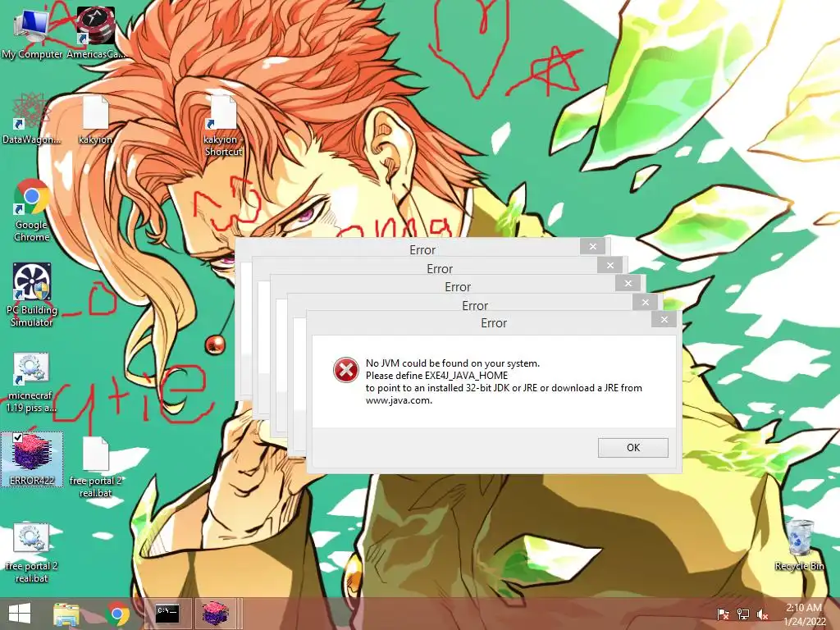Close the rearmost Error dialog

(x=592, y=246)
